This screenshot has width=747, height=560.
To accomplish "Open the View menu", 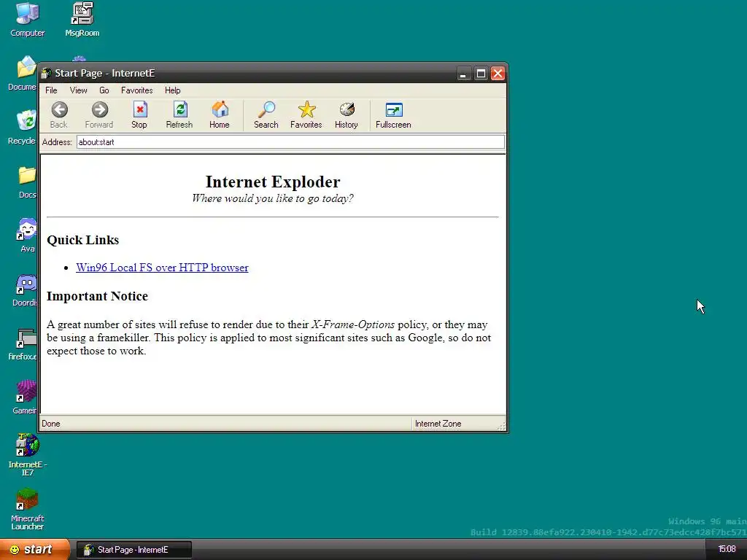I will coord(78,90).
